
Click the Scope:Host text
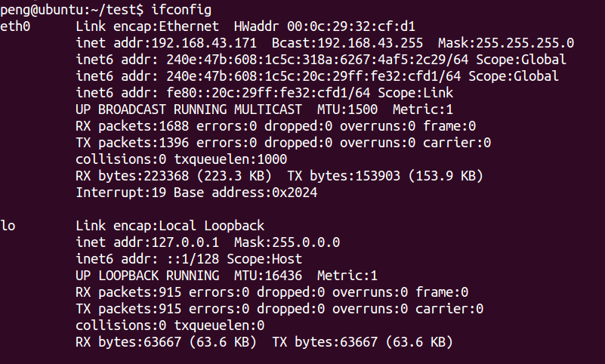(x=264, y=259)
